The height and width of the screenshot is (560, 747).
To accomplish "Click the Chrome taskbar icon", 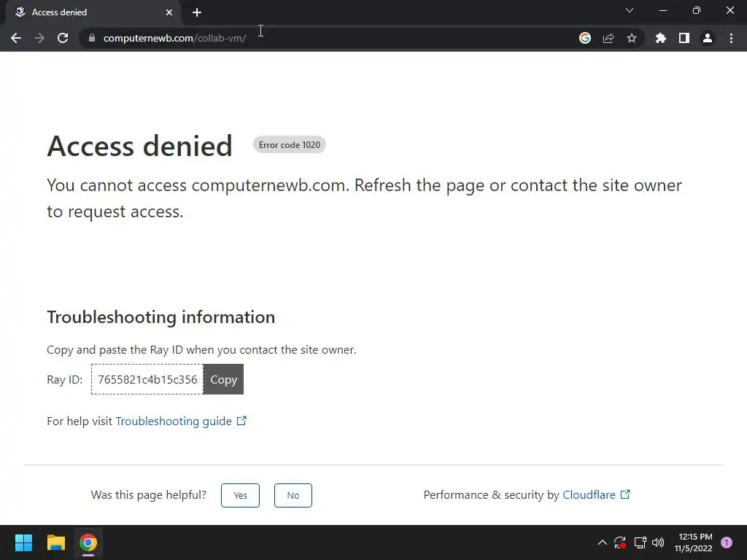I will point(88,542).
